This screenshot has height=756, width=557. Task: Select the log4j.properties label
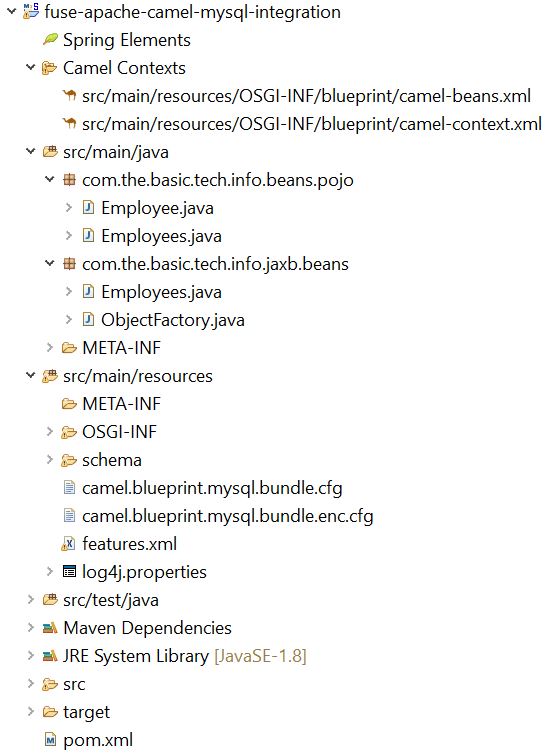pyautogui.click(x=144, y=572)
